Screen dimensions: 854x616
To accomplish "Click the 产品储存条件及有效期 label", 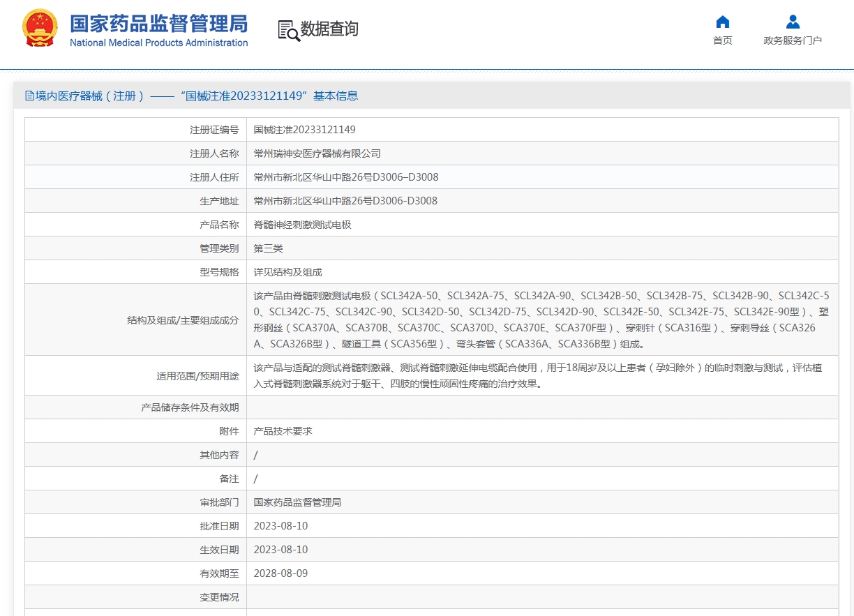I will 190,407.
